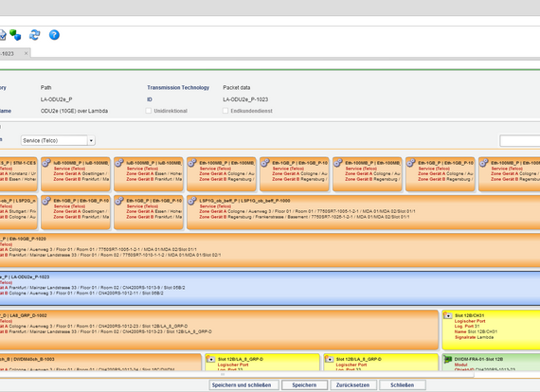
Task: Click gear icon on LSP1G_ob_beff_P card
Action: (x=192, y=201)
